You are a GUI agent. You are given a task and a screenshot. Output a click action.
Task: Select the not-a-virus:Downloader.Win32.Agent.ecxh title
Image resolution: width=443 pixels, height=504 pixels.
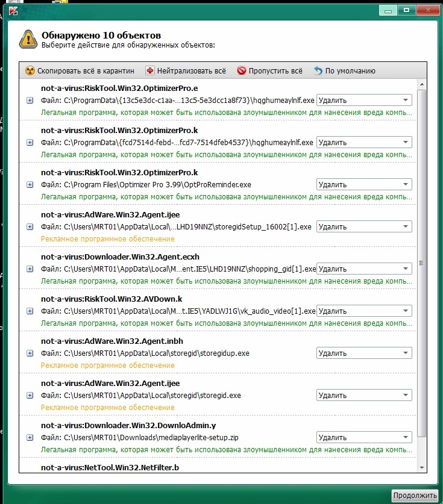coord(120,257)
